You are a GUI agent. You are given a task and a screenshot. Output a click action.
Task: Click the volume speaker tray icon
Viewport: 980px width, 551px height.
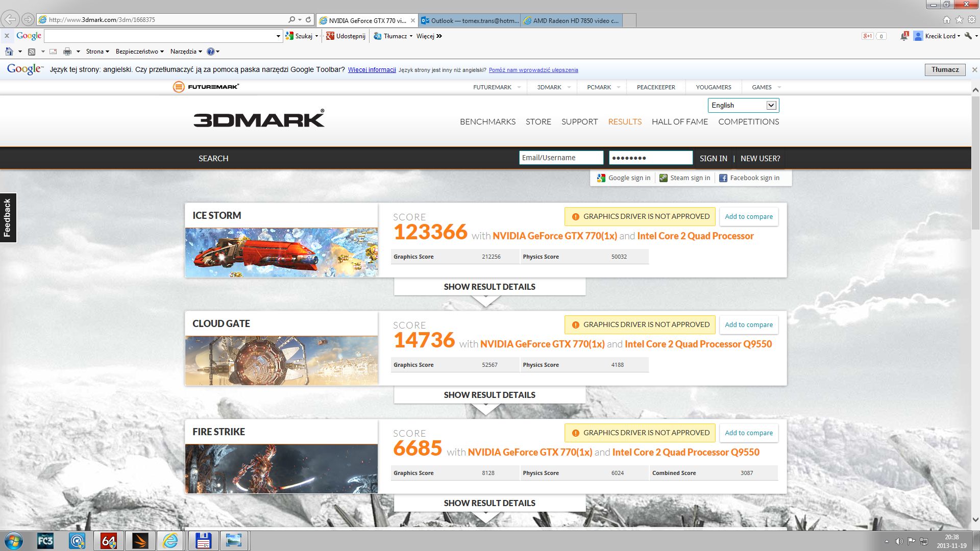click(899, 541)
